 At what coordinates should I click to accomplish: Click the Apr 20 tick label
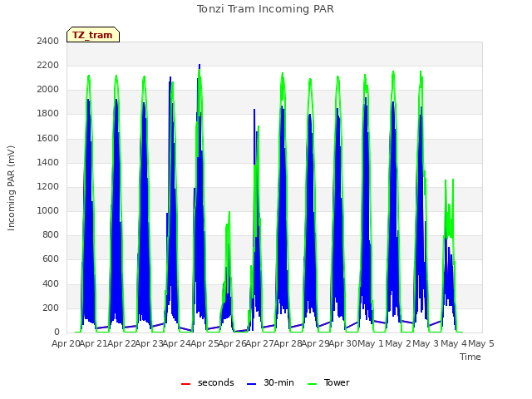66,343
